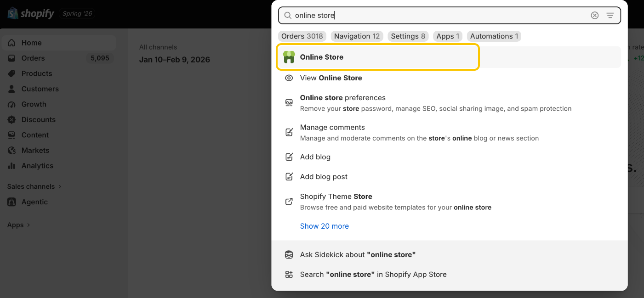This screenshot has width=644, height=298.
Task: Click the Shopify logo
Action: tap(31, 13)
